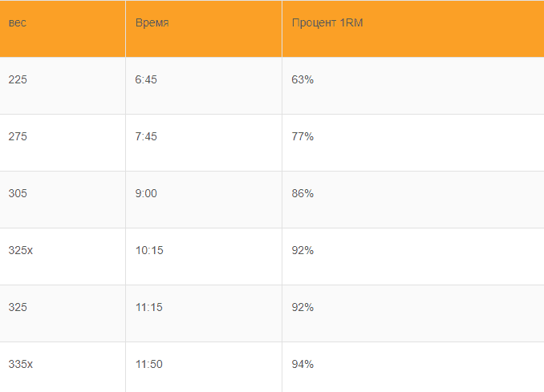This screenshot has height=392, width=544.
Task: Select the weight cell 325x
Action: [x=63, y=257]
